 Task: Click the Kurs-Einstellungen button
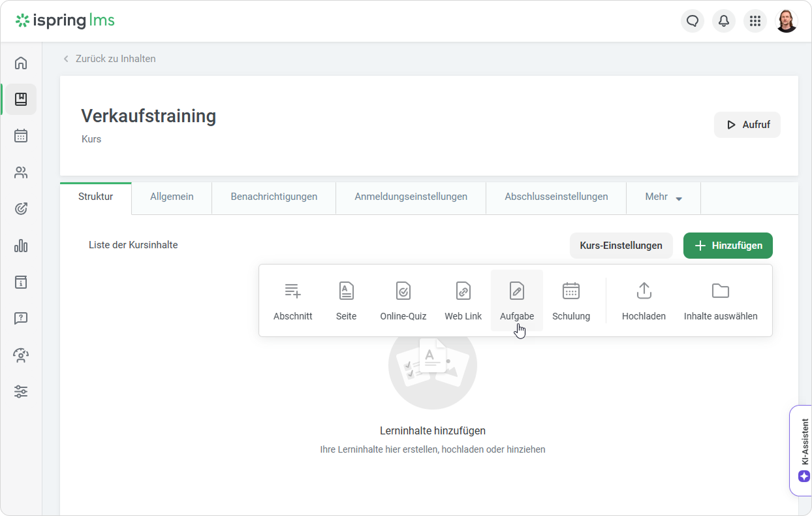[x=621, y=246]
